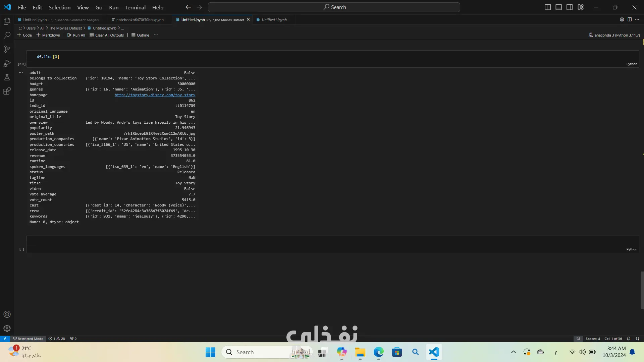Screen dimensions: 644x362
Task: Toggle the bottom panel layout icon
Action: pyautogui.click(x=558, y=7)
